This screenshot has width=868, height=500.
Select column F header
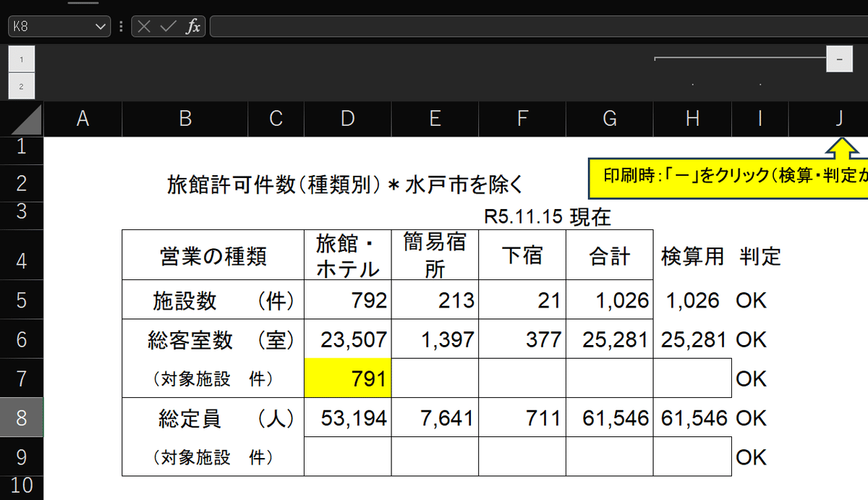522,119
